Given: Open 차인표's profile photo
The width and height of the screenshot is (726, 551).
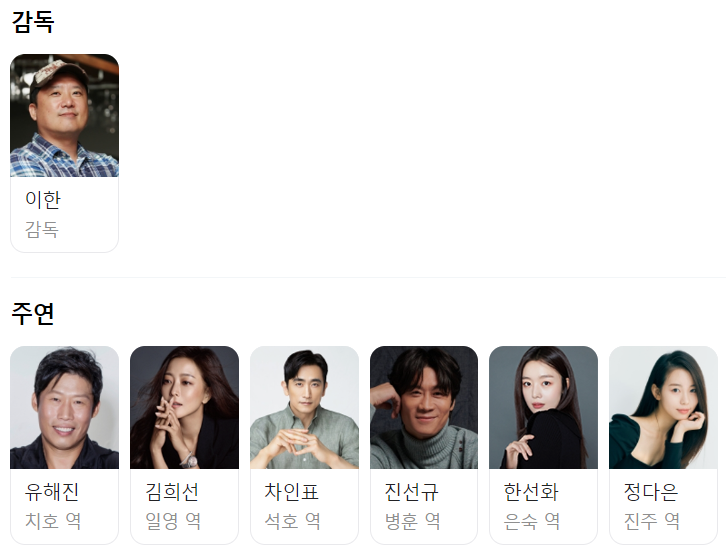Looking at the screenshot, I should click(304, 407).
